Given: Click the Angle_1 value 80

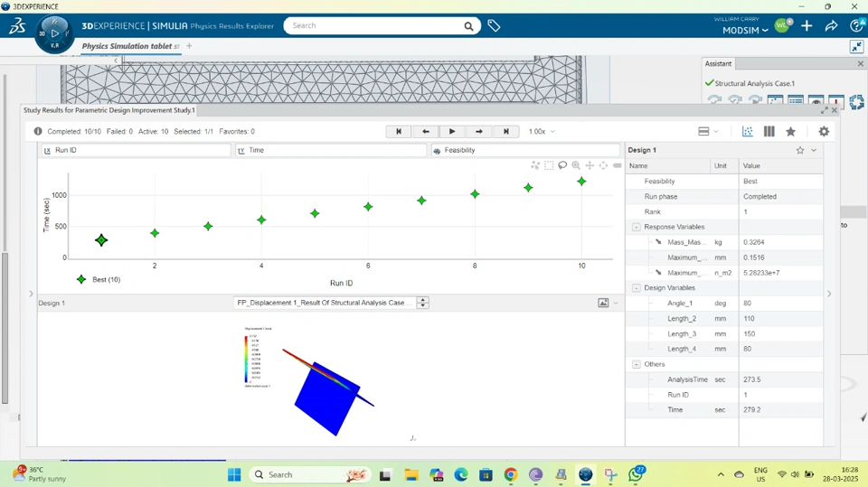Looking at the screenshot, I should pos(748,304).
